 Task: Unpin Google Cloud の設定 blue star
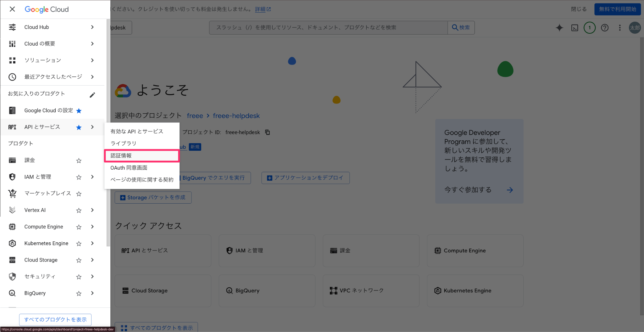pos(79,111)
